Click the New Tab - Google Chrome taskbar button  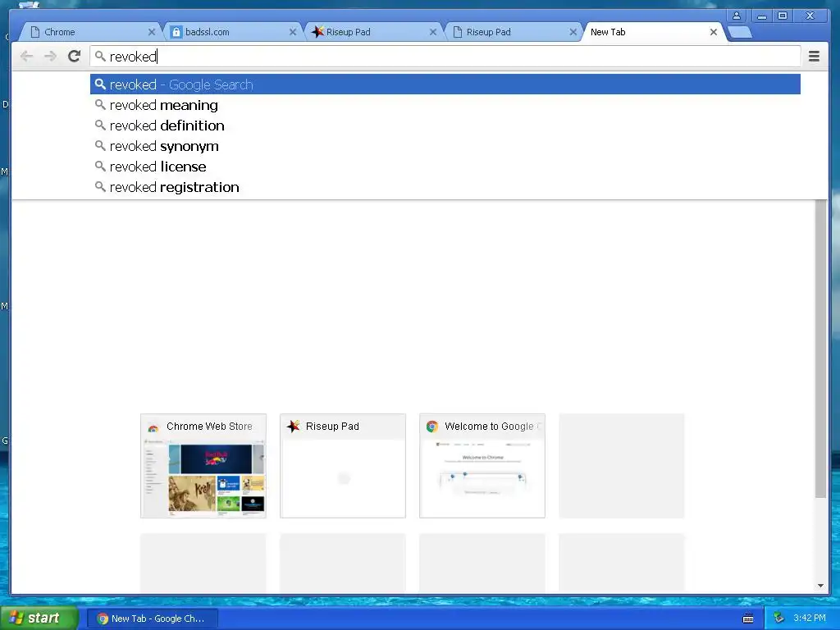click(x=153, y=619)
